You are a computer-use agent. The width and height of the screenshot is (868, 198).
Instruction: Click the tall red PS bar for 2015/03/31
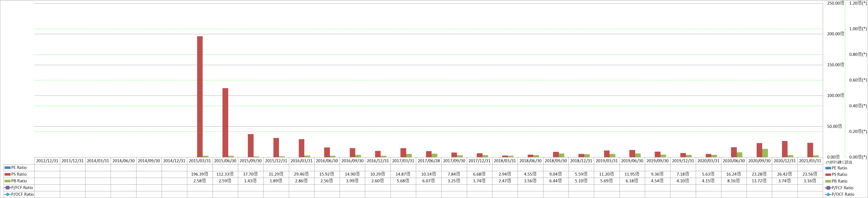click(200, 96)
